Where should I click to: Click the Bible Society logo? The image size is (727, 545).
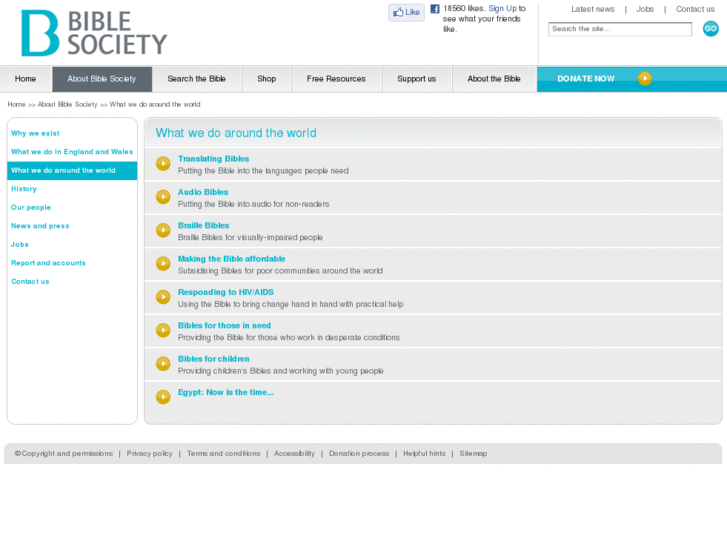[94, 33]
